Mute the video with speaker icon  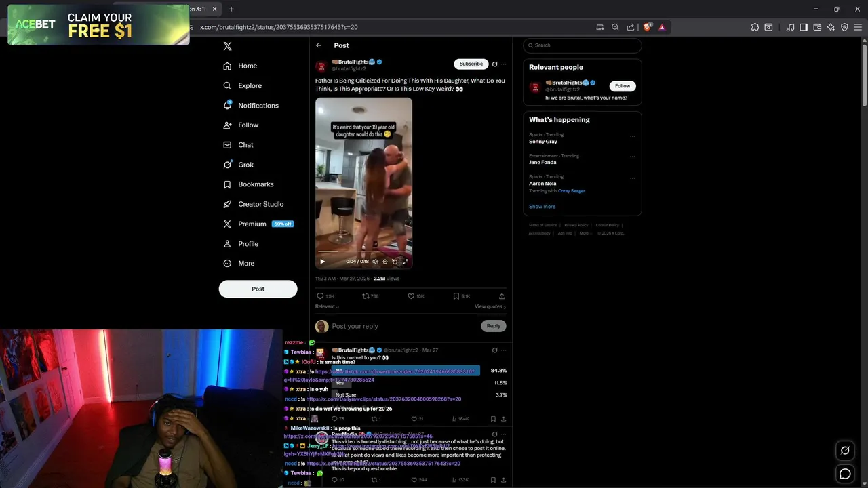[x=375, y=262]
